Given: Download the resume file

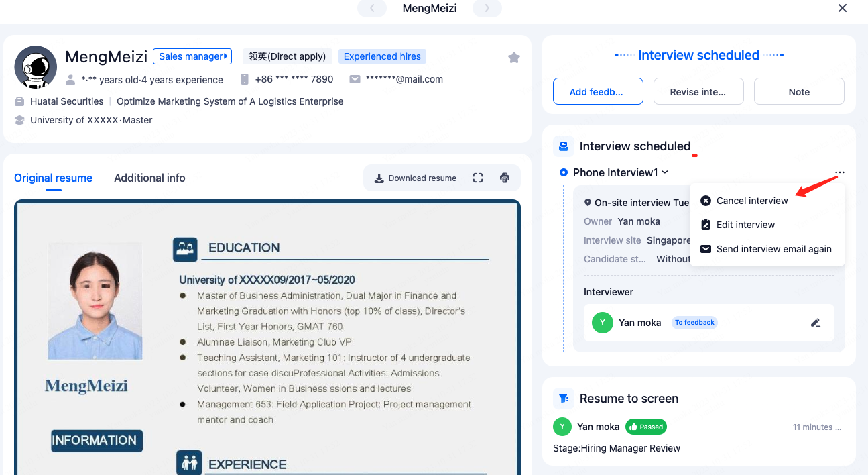Looking at the screenshot, I should coord(416,178).
